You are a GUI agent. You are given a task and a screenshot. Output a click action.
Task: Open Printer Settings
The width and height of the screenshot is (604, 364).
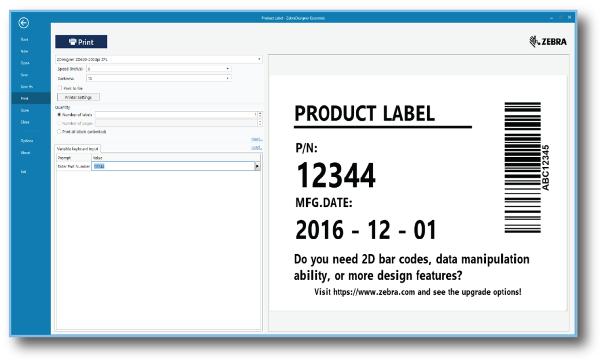tap(78, 98)
